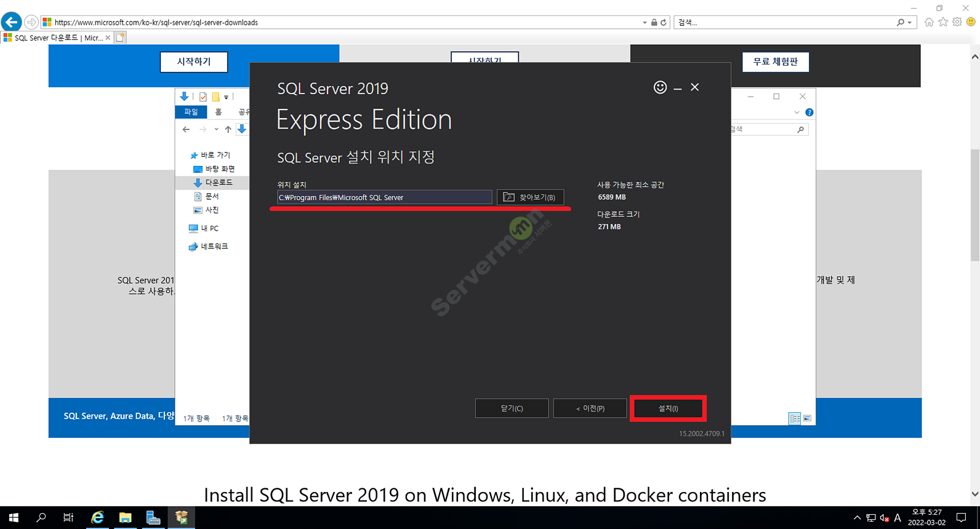Screen dimensions: 980x529
Task: Click the browser 검색 search box
Action: 785,22
